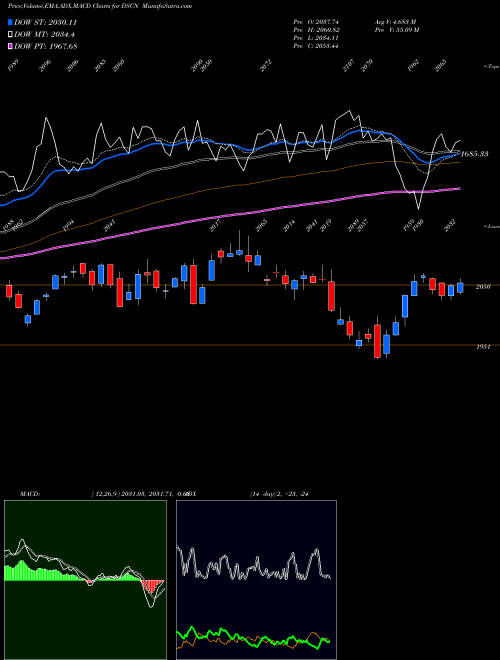Viewport: 500px width, 660px height.
Task: Click the 1951 price level label
Action: click(x=483, y=347)
